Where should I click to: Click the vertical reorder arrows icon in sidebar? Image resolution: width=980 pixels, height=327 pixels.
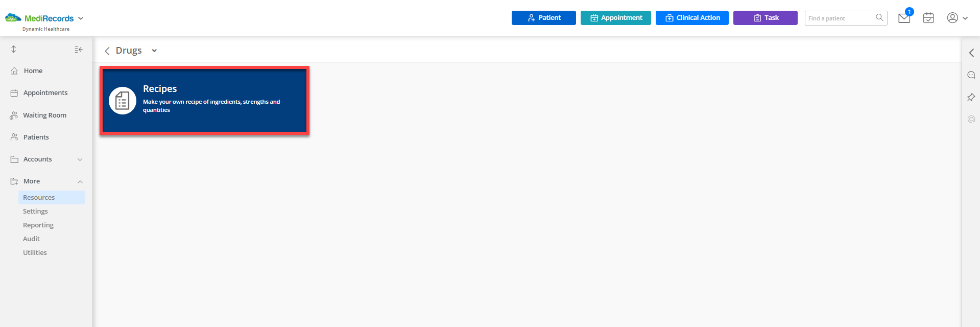pyautogui.click(x=14, y=49)
